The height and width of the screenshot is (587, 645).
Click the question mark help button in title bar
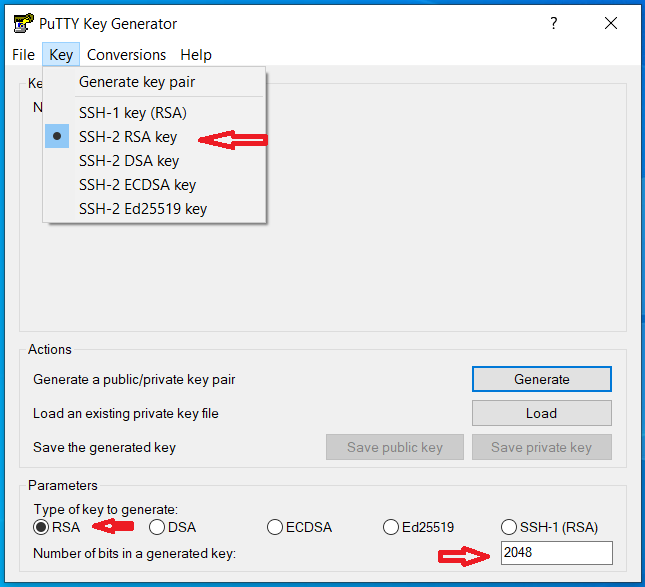click(x=554, y=24)
